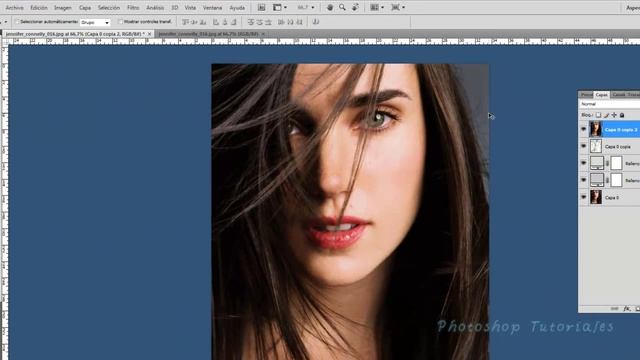The image size is (640, 360).
Task: Select the Capa 0 layer name
Action: 612,198
